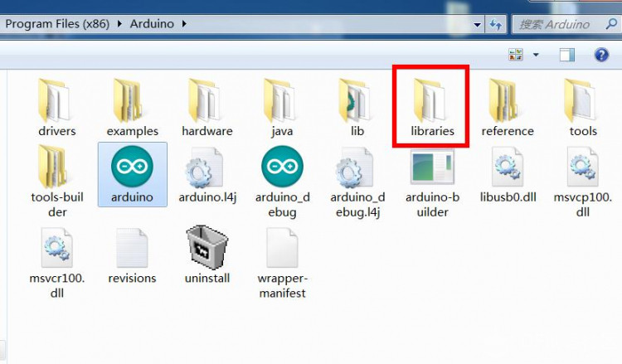Click Arduino in the address path

tap(152, 24)
